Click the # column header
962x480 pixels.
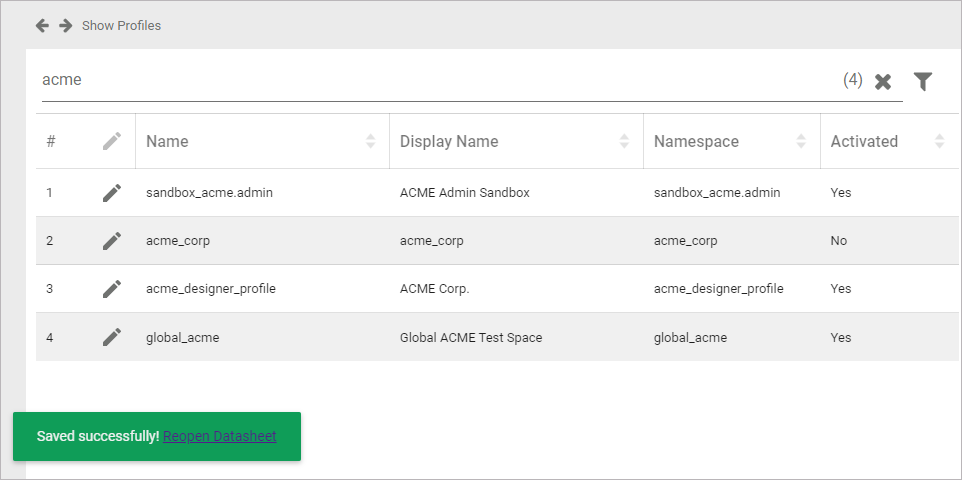pyautogui.click(x=51, y=142)
